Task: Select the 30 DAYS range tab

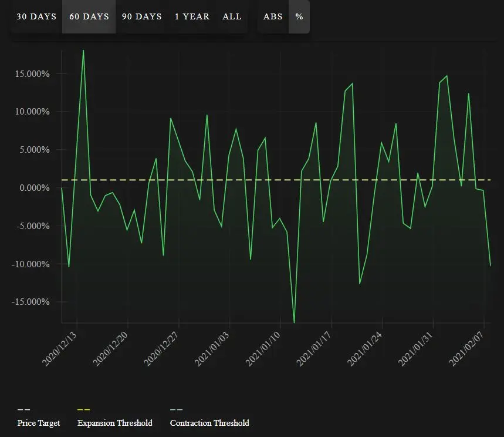Action: click(36, 16)
